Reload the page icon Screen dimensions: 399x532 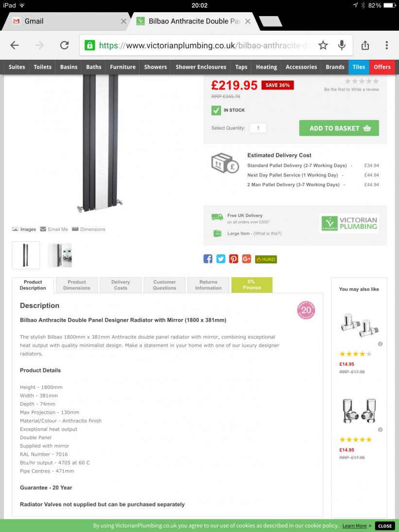coord(65,45)
